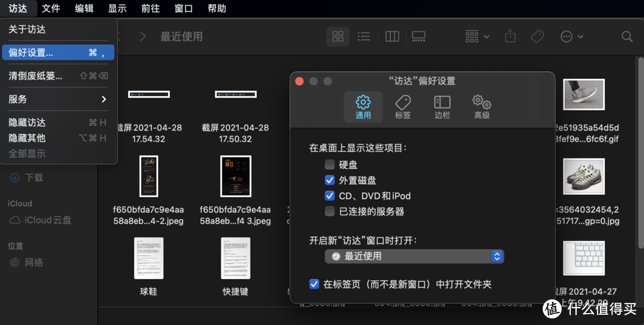
Task: Open the 文件 menu
Action: click(x=51, y=8)
